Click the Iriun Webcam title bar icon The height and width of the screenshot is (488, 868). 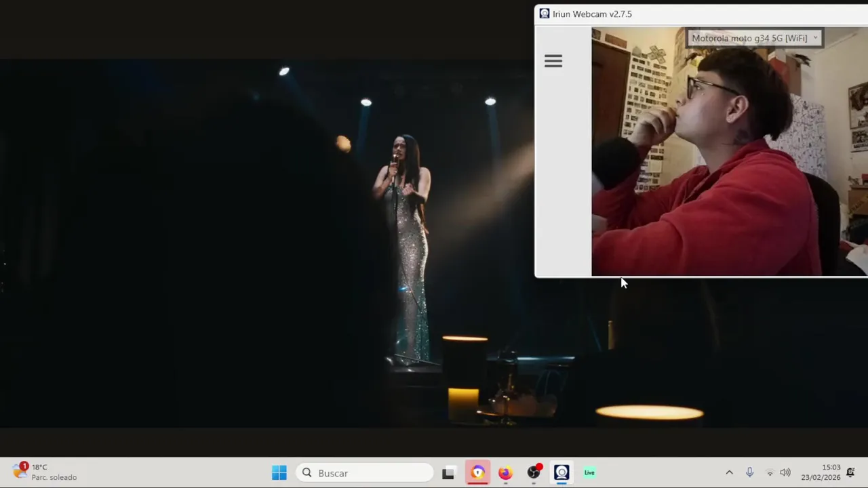(544, 14)
